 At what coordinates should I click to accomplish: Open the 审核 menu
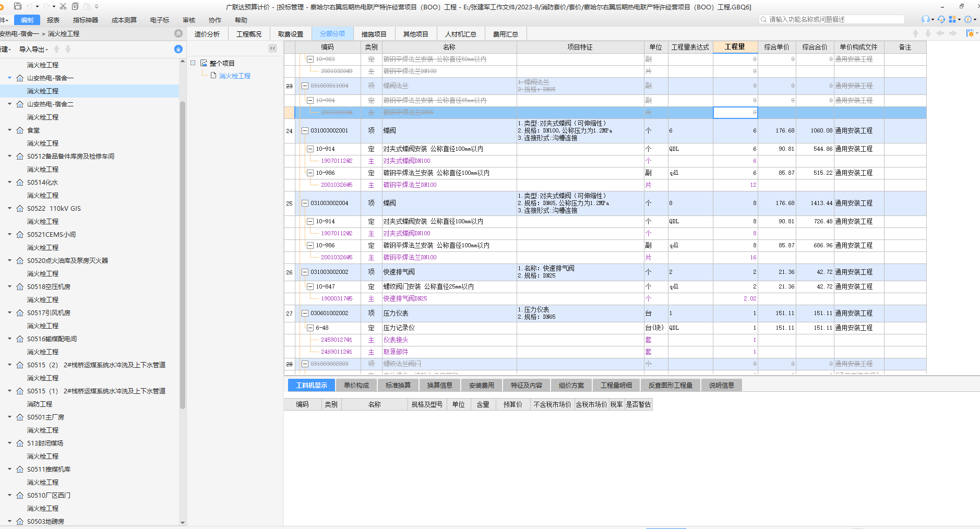(x=189, y=20)
